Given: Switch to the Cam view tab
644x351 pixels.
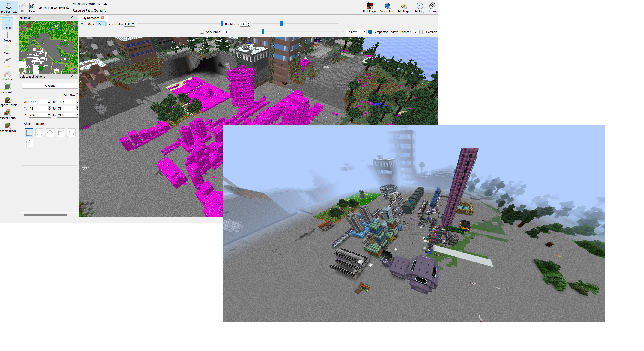Looking at the screenshot, I should pyautogui.click(x=101, y=24).
